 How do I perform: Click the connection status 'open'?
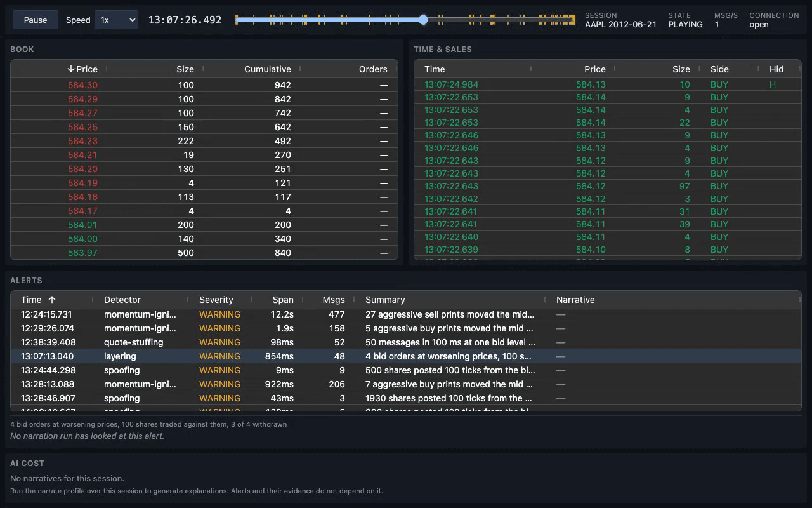759,25
